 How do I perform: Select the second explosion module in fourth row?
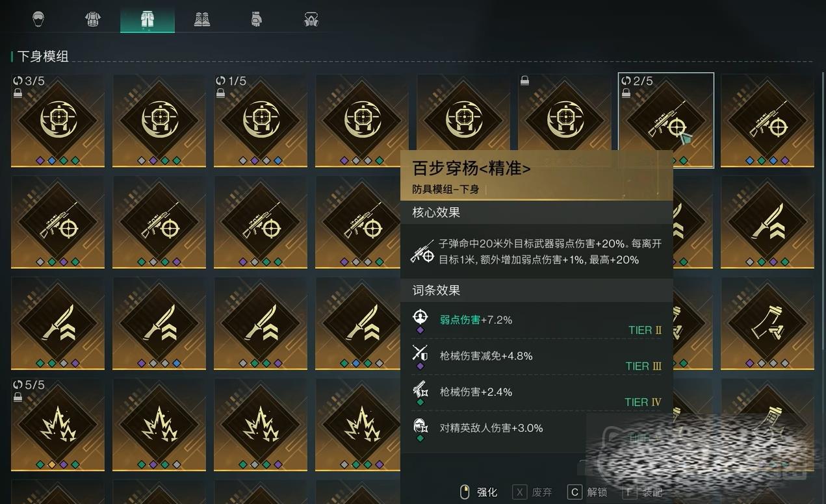coord(159,425)
